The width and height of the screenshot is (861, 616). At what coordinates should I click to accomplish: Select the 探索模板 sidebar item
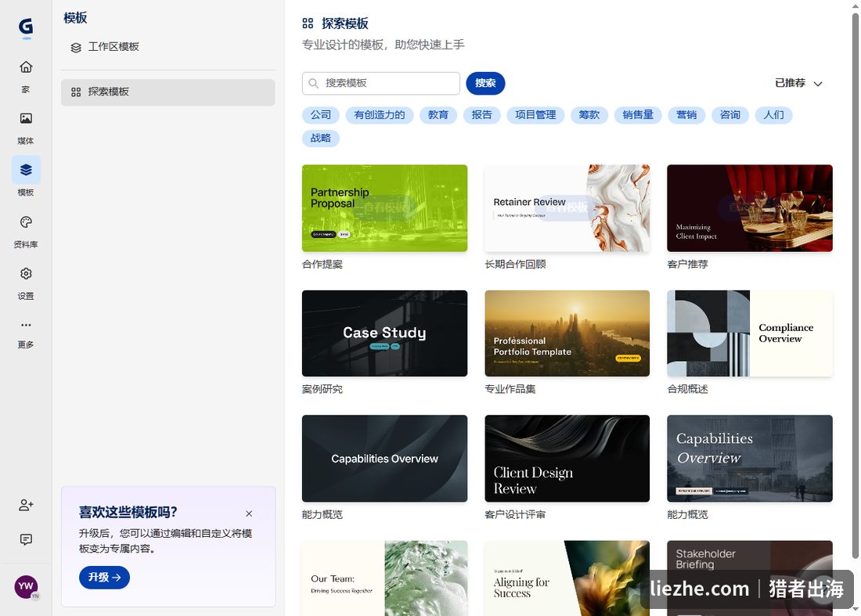tap(168, 92)
